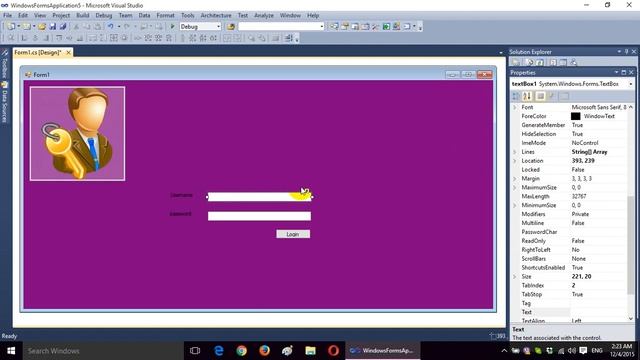640x360 pixels.
Task: Close the Form1.cs [Design] tab
Action: [x=69, y=53]
